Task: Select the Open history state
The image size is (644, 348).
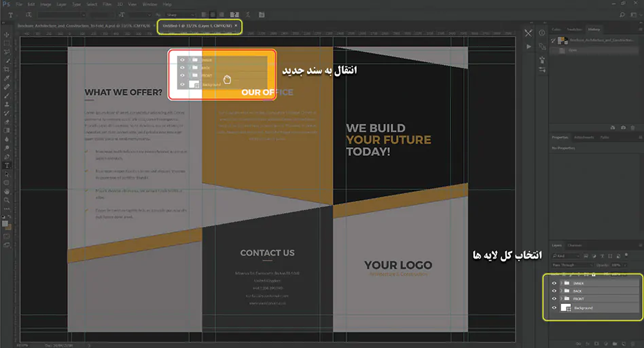Action: [x=594, y=50]
